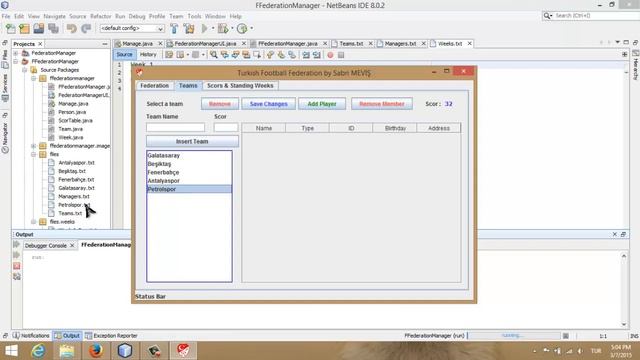Click the search magnifier icon in NetBeans
Viewport: 640px width, 360px height.
(x=547, y=16)
